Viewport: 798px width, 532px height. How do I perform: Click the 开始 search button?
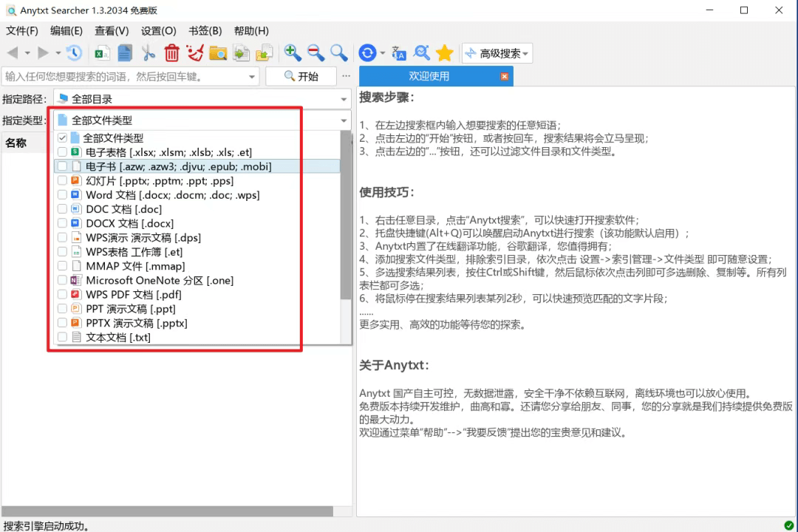(301, 76)
